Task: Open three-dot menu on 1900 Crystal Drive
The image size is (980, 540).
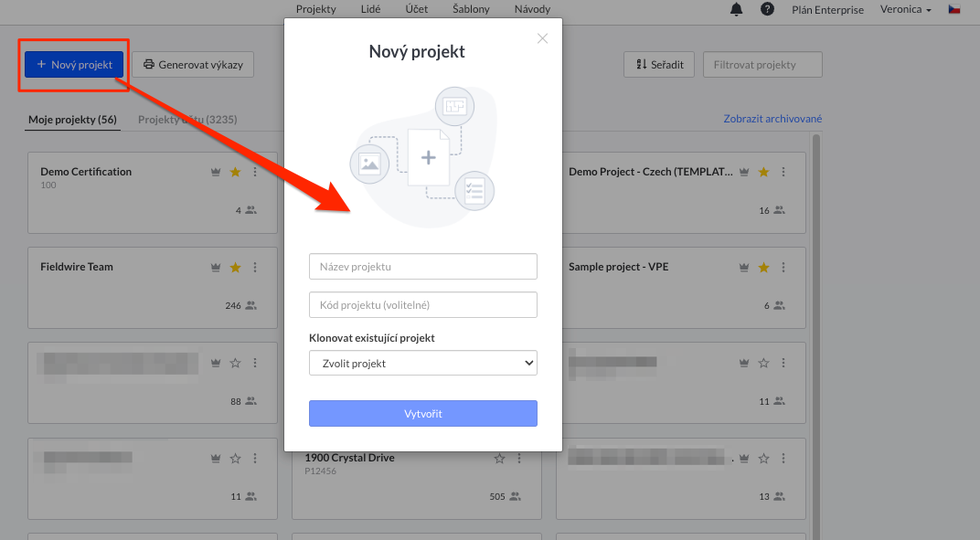Action: 519,459
